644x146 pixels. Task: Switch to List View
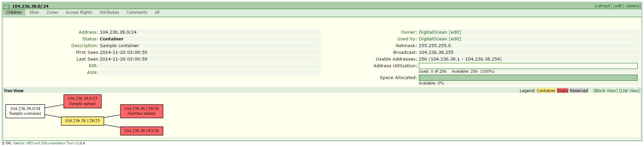click(630, 91)
